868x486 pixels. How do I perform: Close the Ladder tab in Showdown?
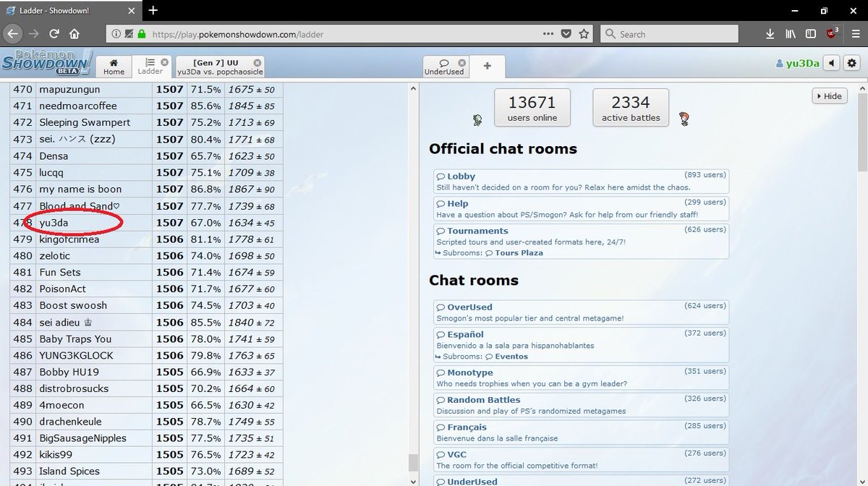[164, 62]
